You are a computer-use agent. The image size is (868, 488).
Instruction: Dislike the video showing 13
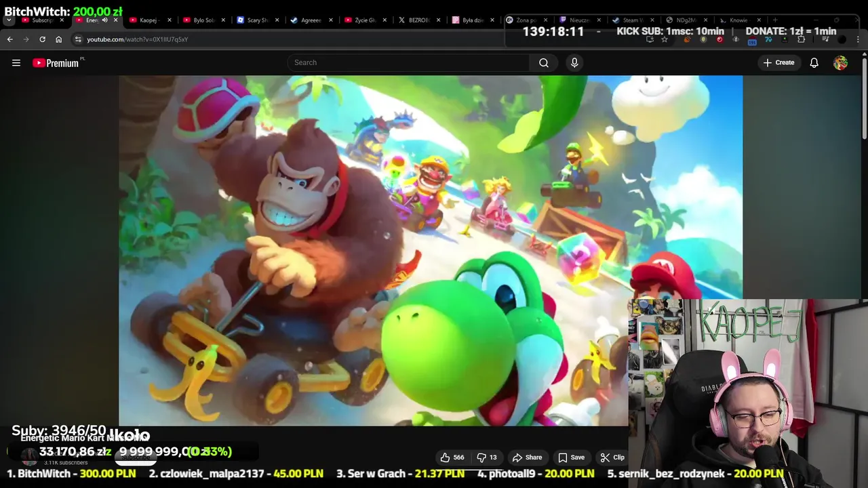pos(487,457)
